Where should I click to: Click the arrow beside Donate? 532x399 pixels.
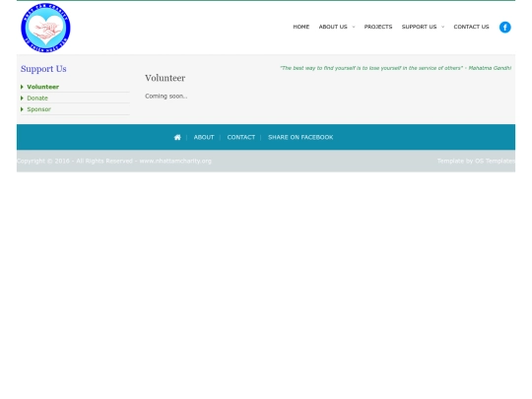[22, 99]
